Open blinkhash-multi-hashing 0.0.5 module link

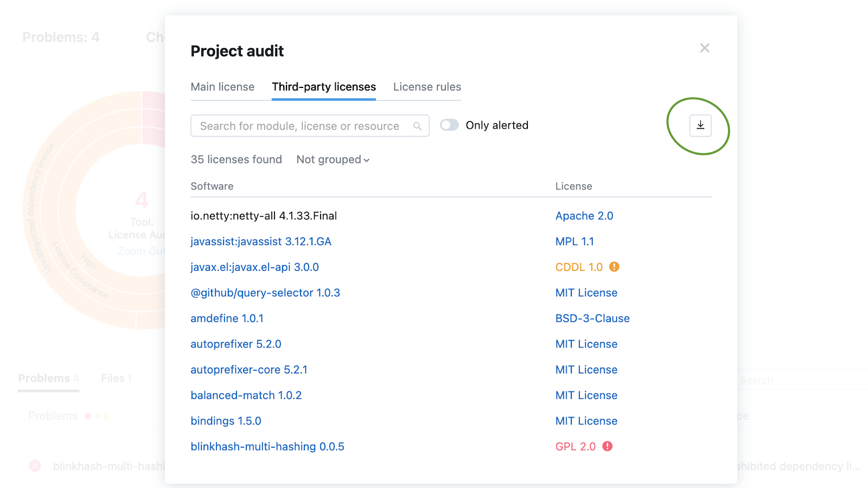point(267,447)
